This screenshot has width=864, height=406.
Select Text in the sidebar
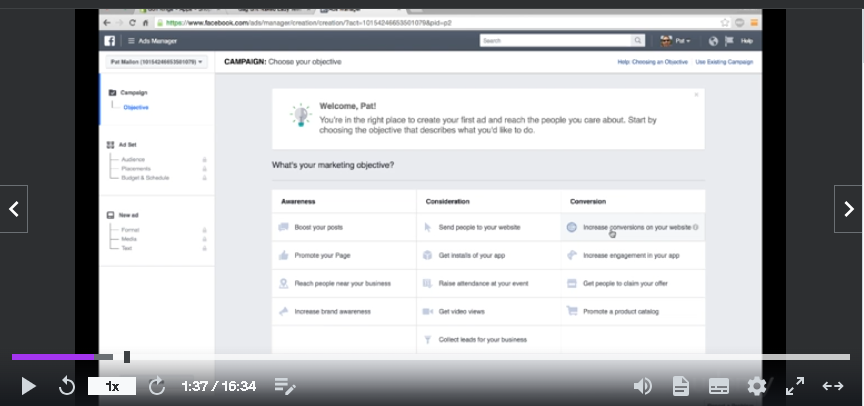coord(127,248)
